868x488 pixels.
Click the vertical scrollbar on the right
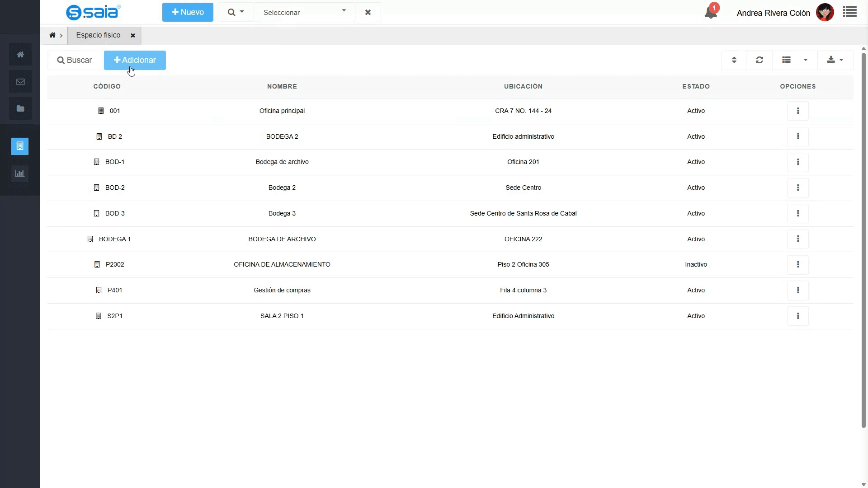(863, 239)
